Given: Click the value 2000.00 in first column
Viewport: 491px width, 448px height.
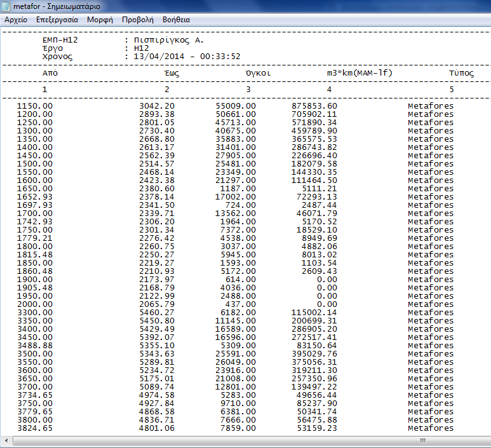Looking at the screenshot, I should click(x=35, y=304).
